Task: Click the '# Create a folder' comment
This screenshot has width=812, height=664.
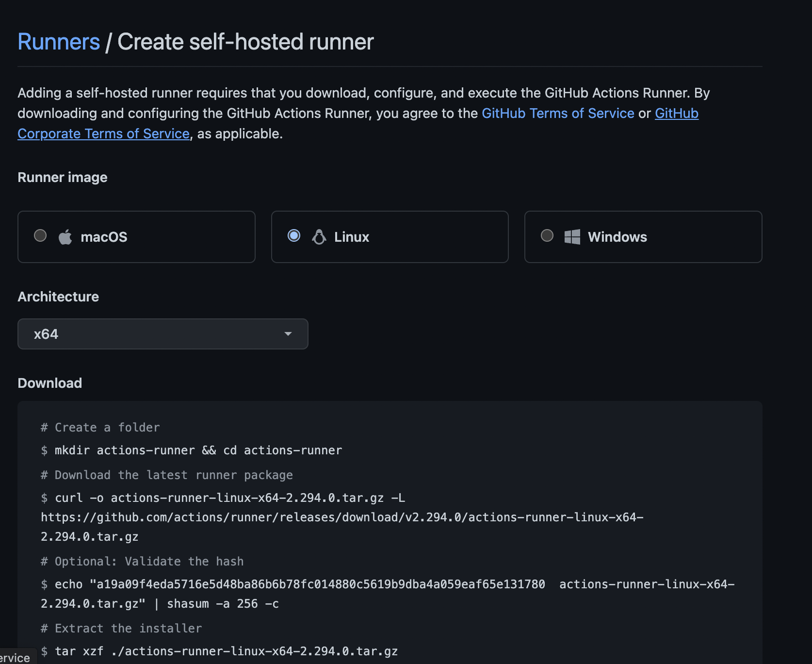Action: click(100, 428)
